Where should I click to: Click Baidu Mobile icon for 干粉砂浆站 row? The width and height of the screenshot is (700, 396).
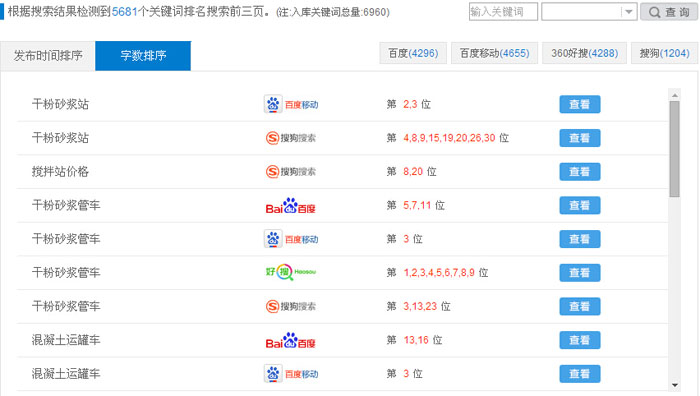(291, 104)
